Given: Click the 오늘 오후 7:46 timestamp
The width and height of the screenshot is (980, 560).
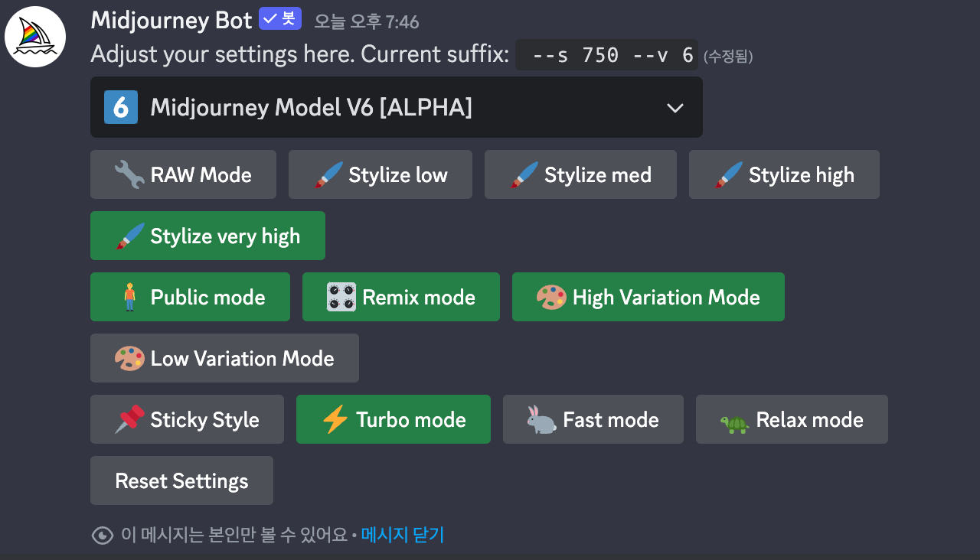Looking at the screenshot, I should tap(367, 22).
